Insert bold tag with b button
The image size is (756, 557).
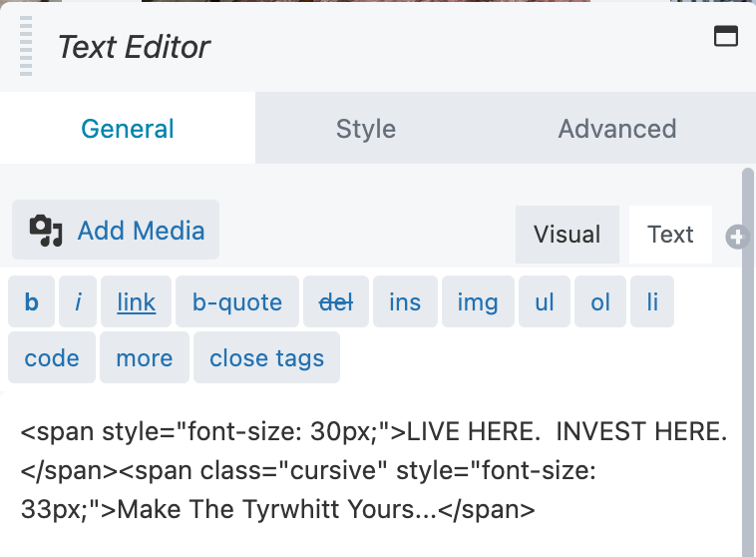(x=31, y=301)
